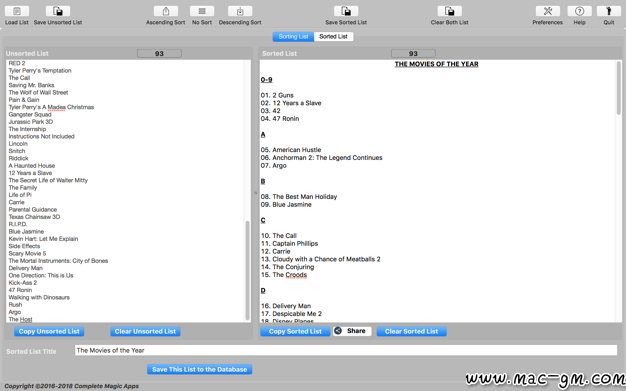626x391 pixels.
Task: Click the Quit toolbar icon
Action: click(x=609, y=11)
